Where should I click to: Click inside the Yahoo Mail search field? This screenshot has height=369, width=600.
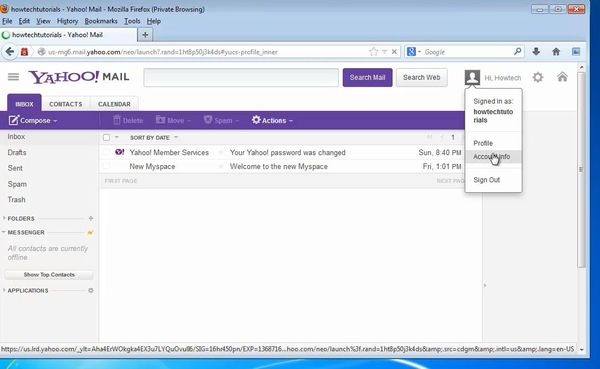point(241,77)
